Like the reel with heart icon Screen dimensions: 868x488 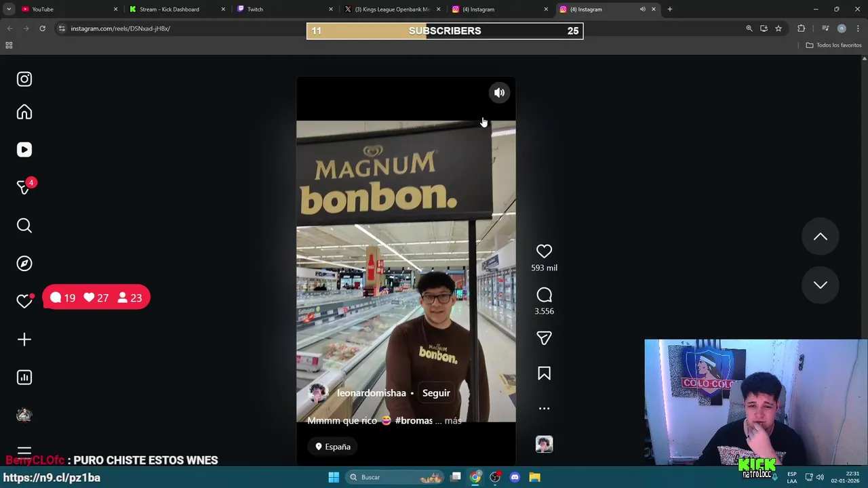pyautogui.click(x=544, y=251)
